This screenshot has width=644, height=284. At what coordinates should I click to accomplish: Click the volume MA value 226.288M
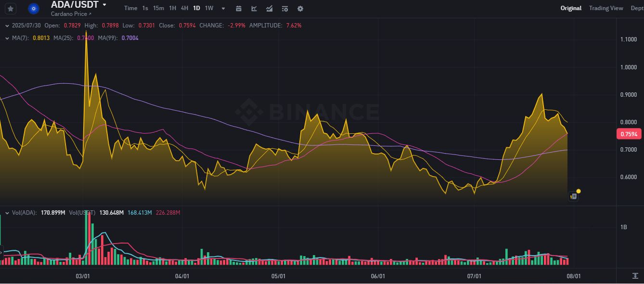click(168, 212)
